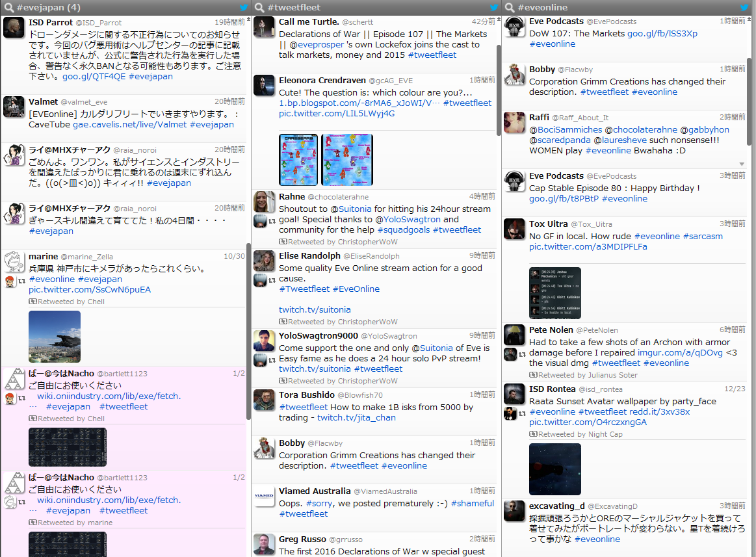Open marine's profile avatar
This screenshot has height=557, width=756.
[14, 261]
